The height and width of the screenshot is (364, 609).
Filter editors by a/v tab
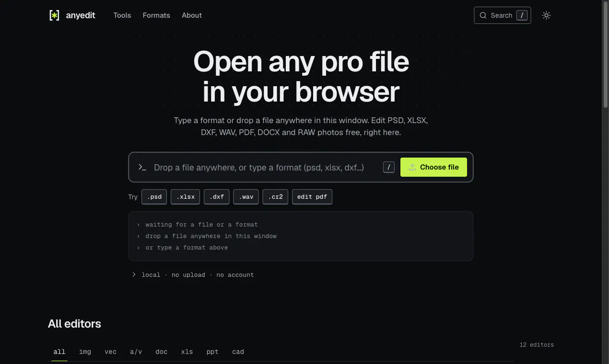point(136,352)
